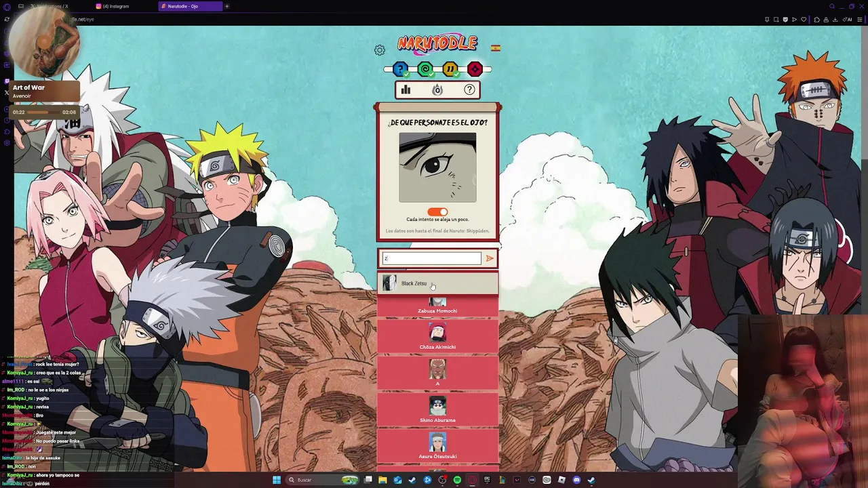Viewport: 868px width, 488px height.
Task: Open the Windows Start menu
Action: click(x=277, y=480)
